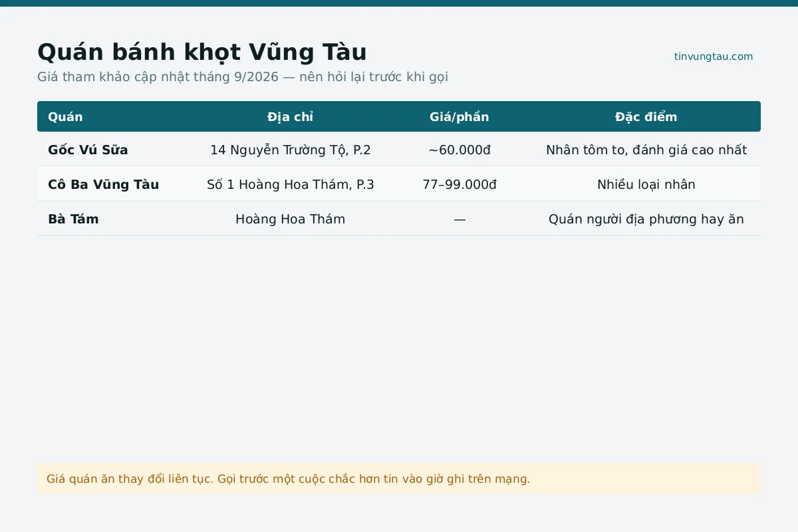798x532 pixels.
Task: Select the Bà Tám restaurant name
Action: (x=73, y=219)
